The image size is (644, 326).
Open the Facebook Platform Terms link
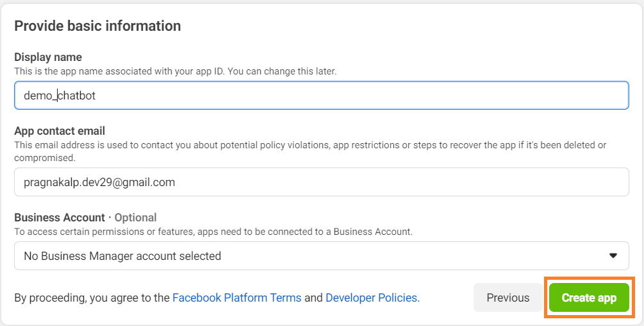[x=236, y=298]
